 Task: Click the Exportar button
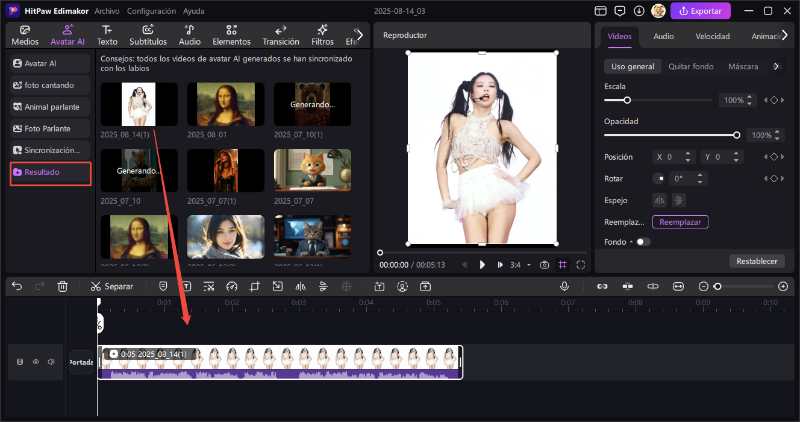[701, 11]
